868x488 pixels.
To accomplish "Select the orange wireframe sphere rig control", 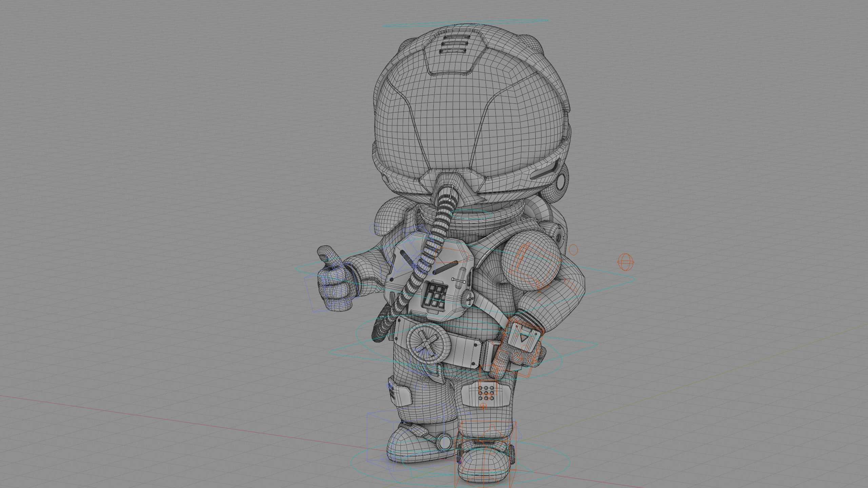I will 626,262.
